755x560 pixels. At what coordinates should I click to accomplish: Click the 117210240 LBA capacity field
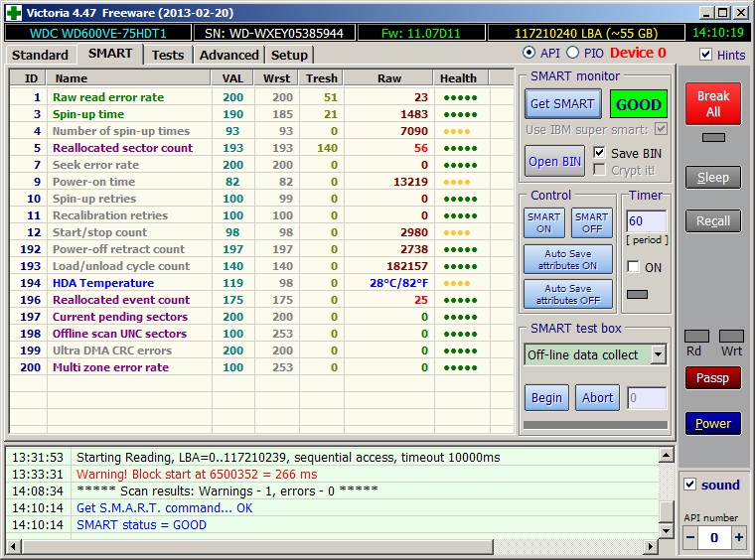click(x=586, y=33)
